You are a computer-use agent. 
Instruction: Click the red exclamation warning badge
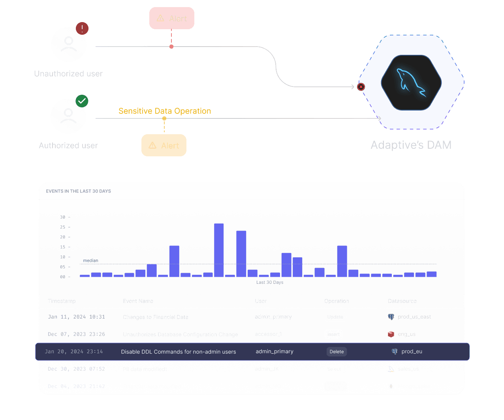click(82, 28)
